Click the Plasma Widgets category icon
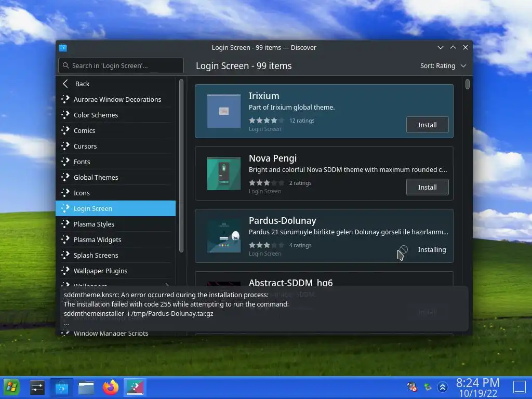532x399 pixels. [65, 240]
